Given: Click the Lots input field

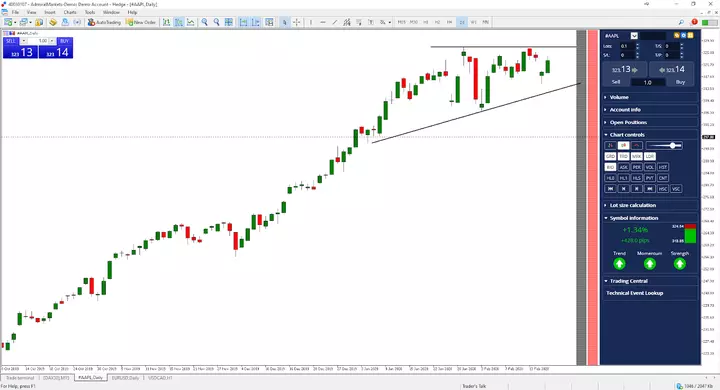Looking at the screenshot, I should [x=627, y=46].
